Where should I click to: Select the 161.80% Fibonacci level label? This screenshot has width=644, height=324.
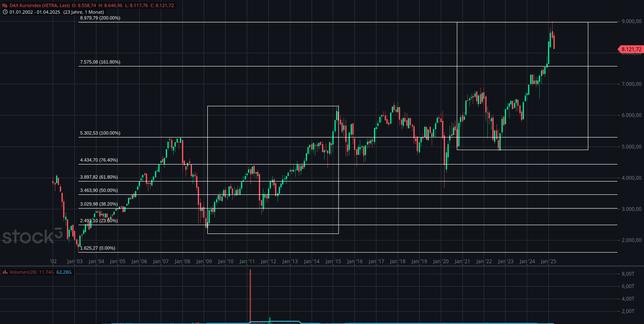[x=100, y=62]
